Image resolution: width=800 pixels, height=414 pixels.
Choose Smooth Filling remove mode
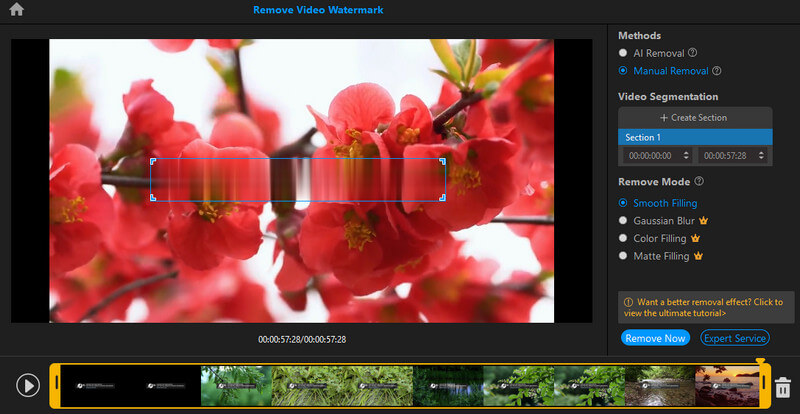624,203
